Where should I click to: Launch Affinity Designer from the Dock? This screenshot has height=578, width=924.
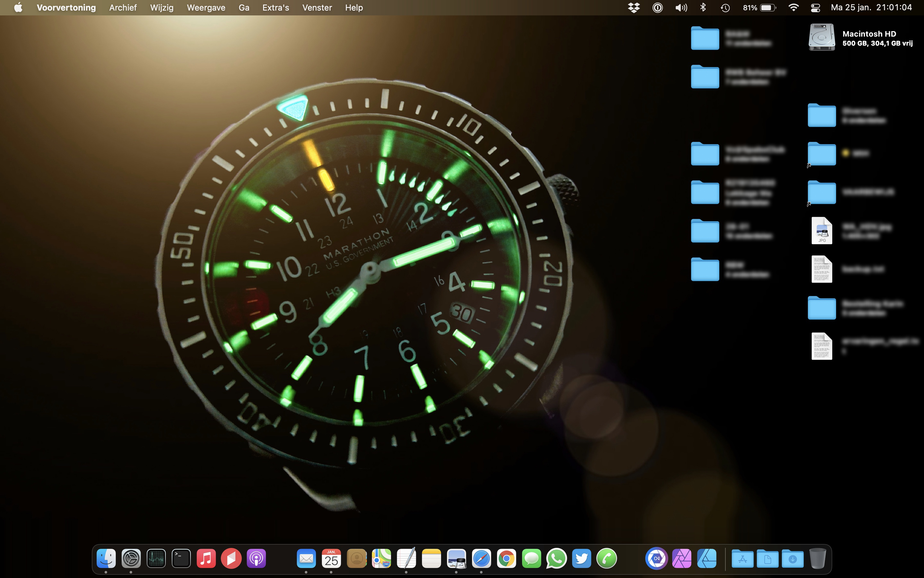pyautogui.click(x=707, y=558)
